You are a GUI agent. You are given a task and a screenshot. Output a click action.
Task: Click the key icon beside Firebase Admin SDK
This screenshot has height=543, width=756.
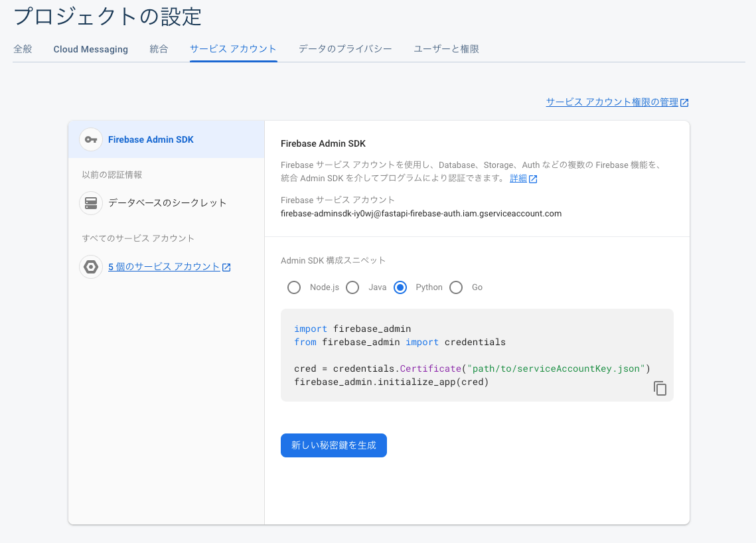tap(91, 140)
